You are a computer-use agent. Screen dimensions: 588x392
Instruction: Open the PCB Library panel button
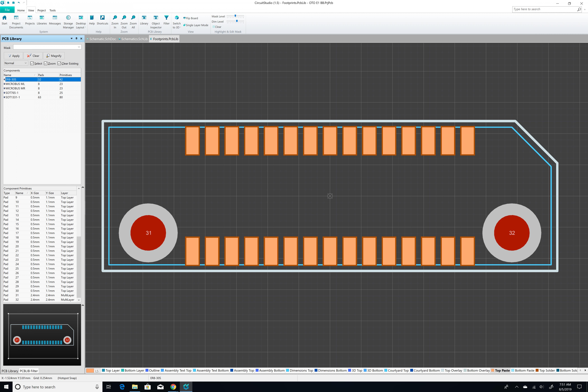tap(144, 20)
